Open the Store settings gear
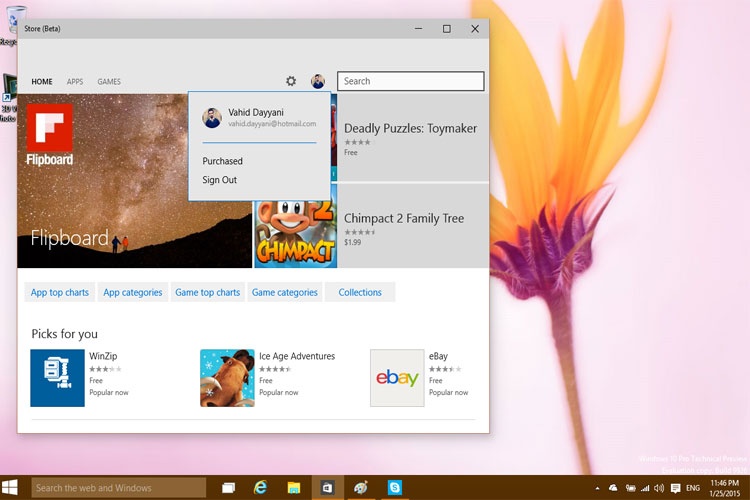Viewport: 750px width, 500px height. (291, 81)
